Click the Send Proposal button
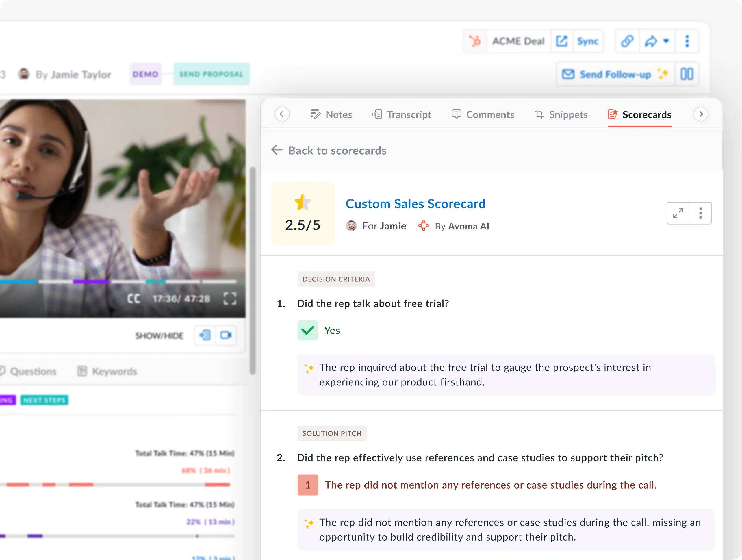The height and width of the screenshot is (560, 742). (x=211, y=74)
